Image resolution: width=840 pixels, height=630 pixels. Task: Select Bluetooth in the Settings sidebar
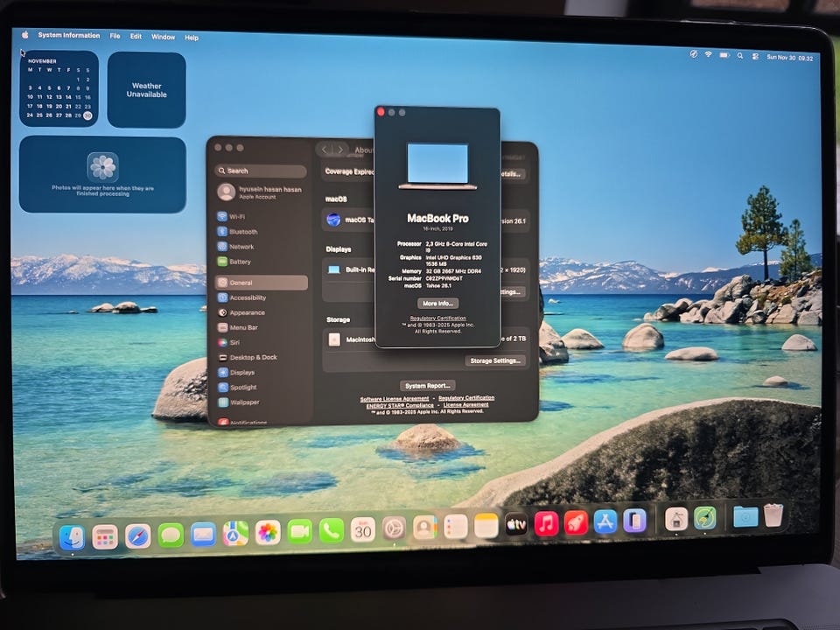click(x=261, y=231)
